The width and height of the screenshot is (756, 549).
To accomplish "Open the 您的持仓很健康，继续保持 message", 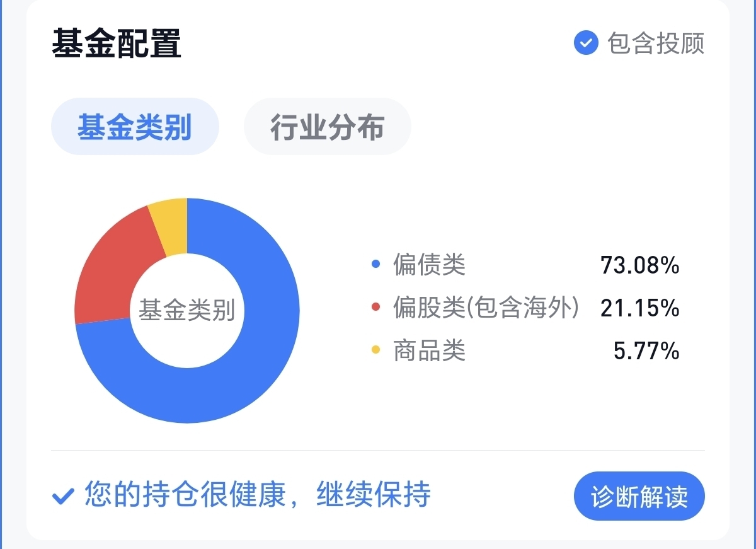I will click(x=258, y=494).
